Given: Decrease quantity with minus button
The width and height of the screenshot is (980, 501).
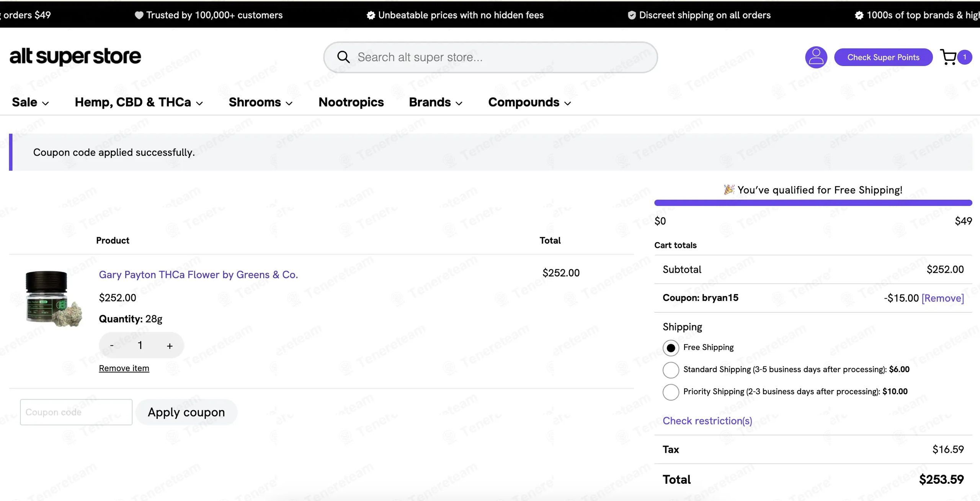Looking at the screenshot, I should tap(112, 346).
